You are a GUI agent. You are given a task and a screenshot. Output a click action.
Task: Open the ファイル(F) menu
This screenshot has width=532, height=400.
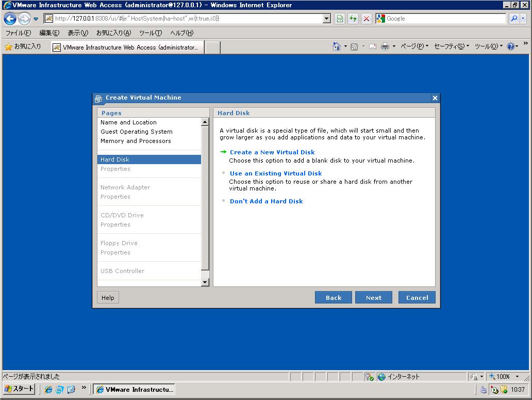(19, 33)
